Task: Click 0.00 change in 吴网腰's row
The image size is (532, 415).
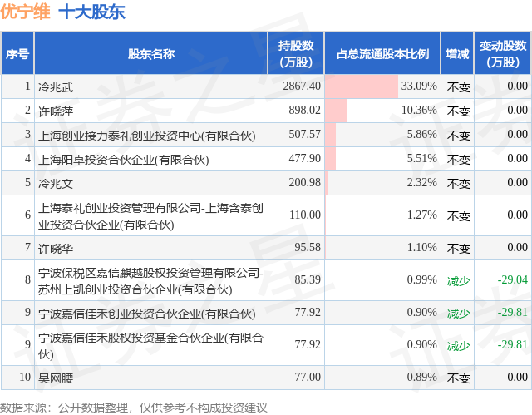Action: 517,377
